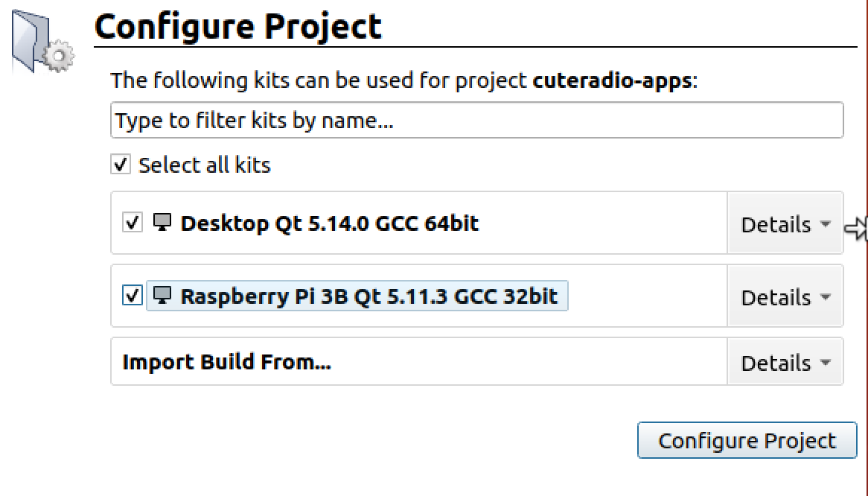Click the Import Build From... label
Viewport: 868px width, 496px height.
click(x=226, y=362)
